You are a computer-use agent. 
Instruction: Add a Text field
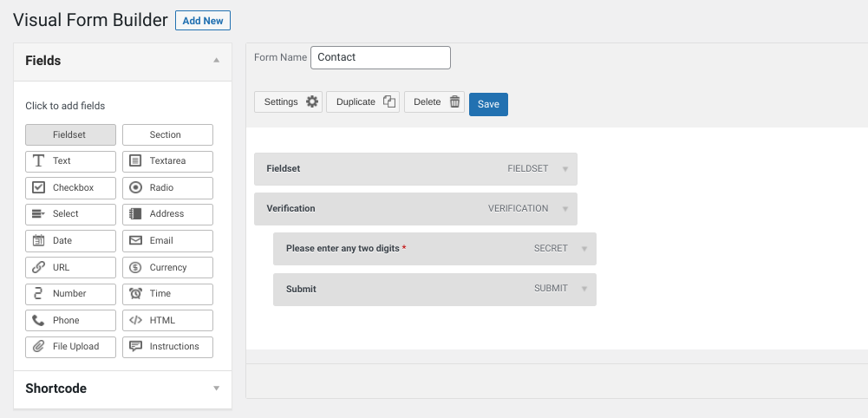[x=70, y=161]
